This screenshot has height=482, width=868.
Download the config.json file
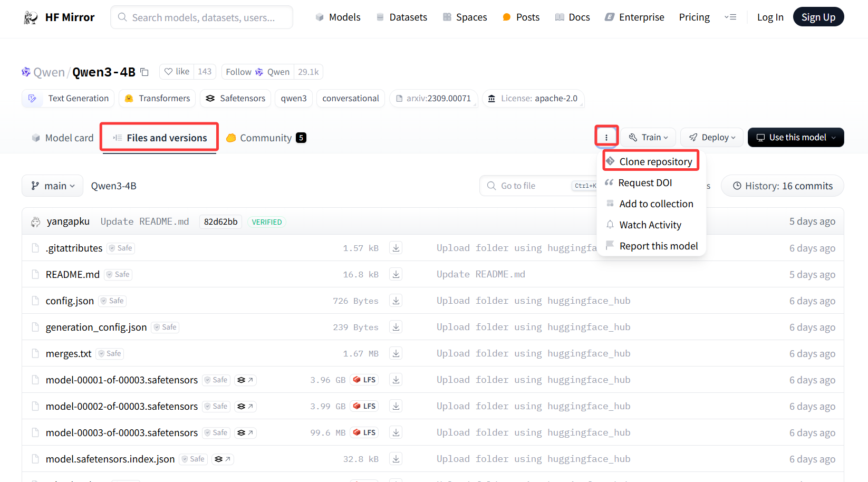[396, 301]
